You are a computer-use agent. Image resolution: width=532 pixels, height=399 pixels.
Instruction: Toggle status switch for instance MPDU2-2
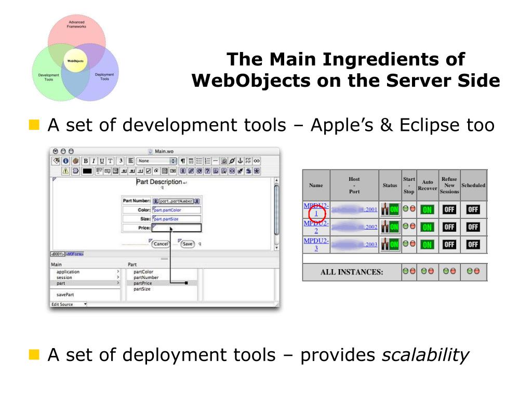(390, 227)
